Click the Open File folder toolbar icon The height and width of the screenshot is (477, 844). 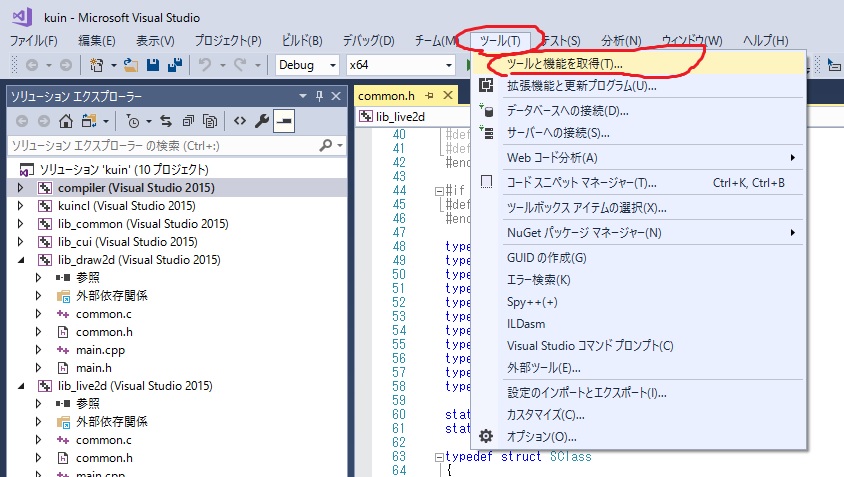(x=131, y=65)
